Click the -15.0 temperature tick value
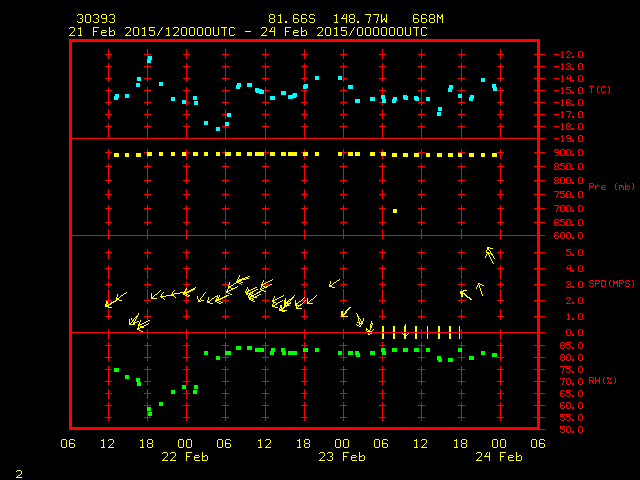Screen dimensions: 640x480 click(x=568, y=91)
